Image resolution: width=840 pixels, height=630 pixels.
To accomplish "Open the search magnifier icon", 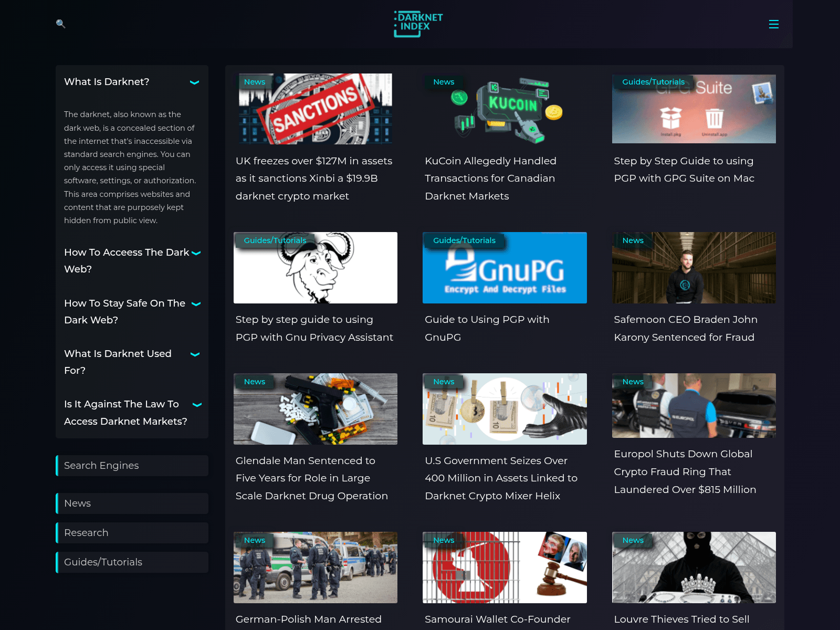I will [60, 24].
